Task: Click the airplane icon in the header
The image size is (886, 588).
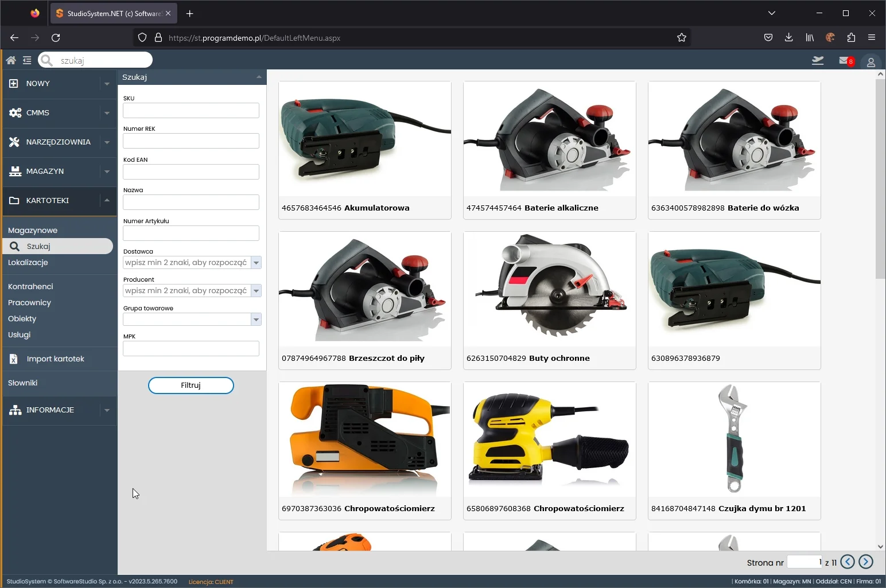Action: pos(818,60)
